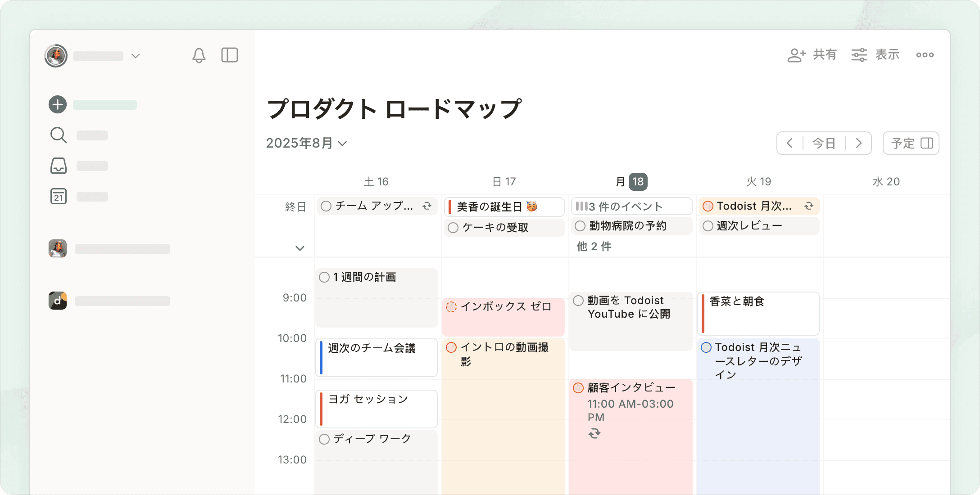Image resolution: width=980 pixels, height=495 pixels.
Task: Toggle the sidebar panel icon
Action: coord(229,55)
